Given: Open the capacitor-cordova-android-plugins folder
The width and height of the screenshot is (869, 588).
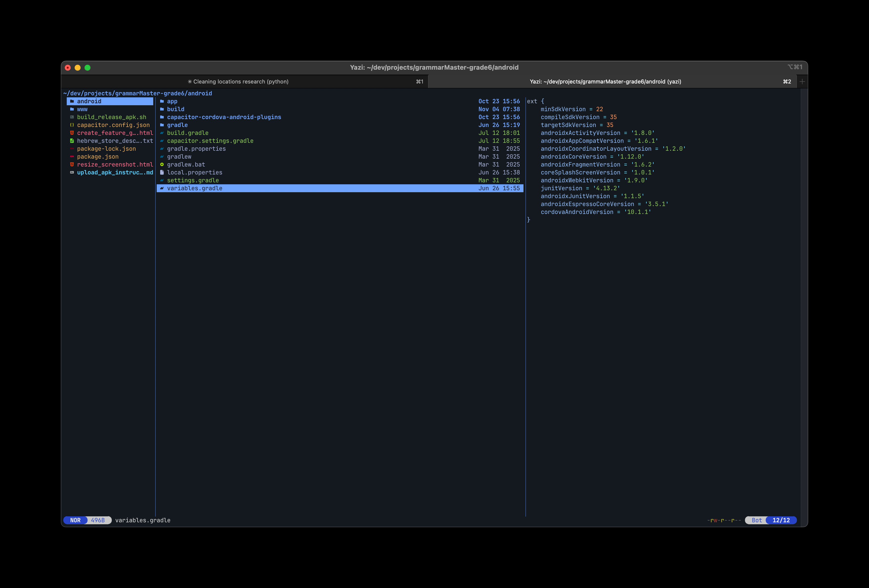Looking at the screenshot, I should click(x=224, y=117).
